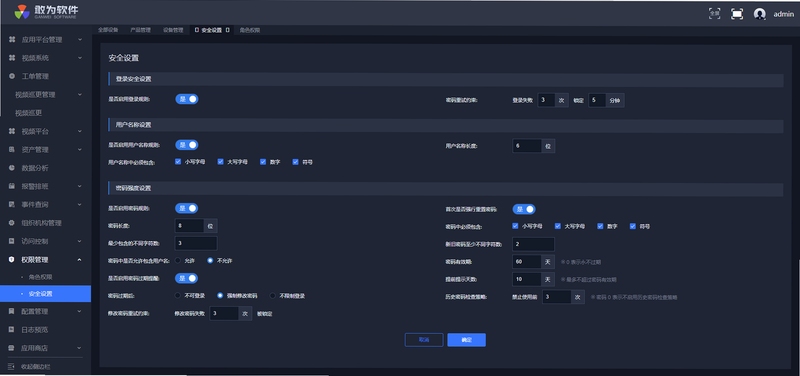This screenshot has height=376, width=800.
Task: Click the 修改密码失败 count input field
Action: coord(224,313)
